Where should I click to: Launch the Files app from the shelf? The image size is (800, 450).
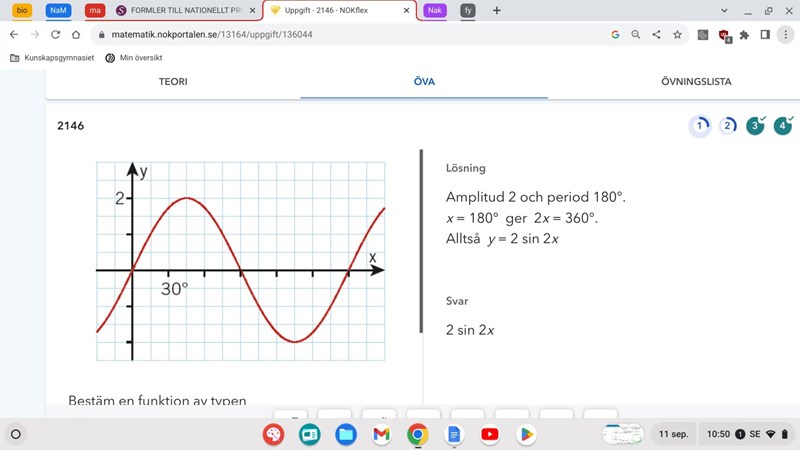(x=345, y=434)
